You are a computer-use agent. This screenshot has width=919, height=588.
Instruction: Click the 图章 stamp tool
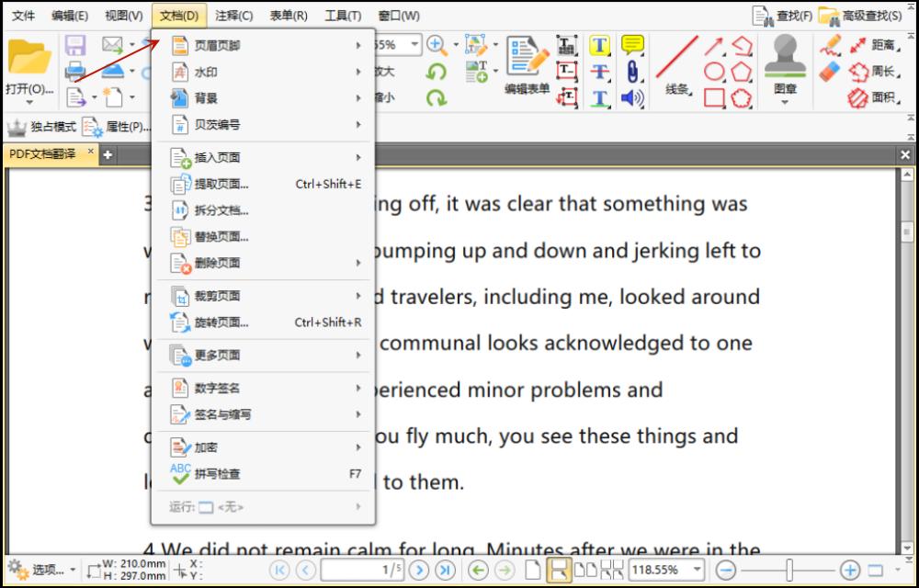point(786,69)
